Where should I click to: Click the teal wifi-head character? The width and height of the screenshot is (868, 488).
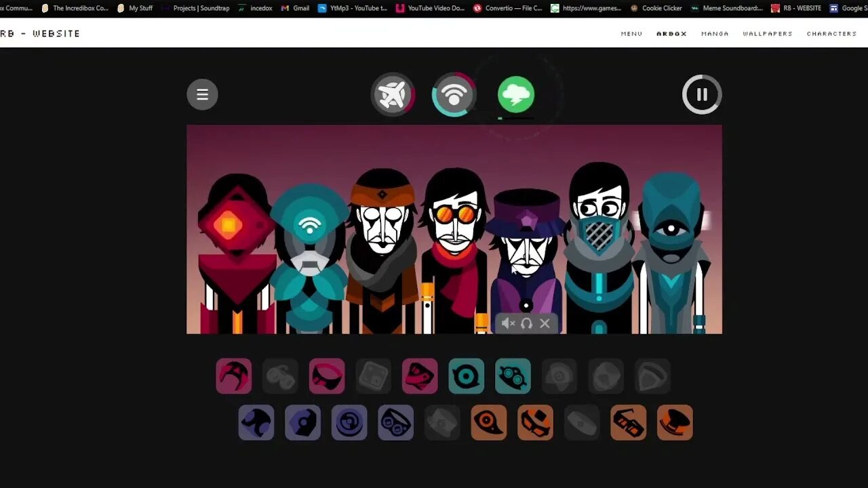309,259
